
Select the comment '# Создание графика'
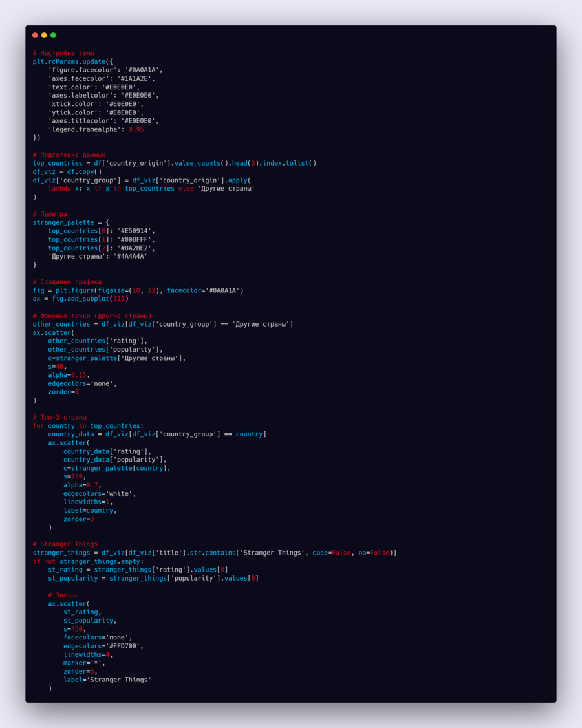click(67, 282)
